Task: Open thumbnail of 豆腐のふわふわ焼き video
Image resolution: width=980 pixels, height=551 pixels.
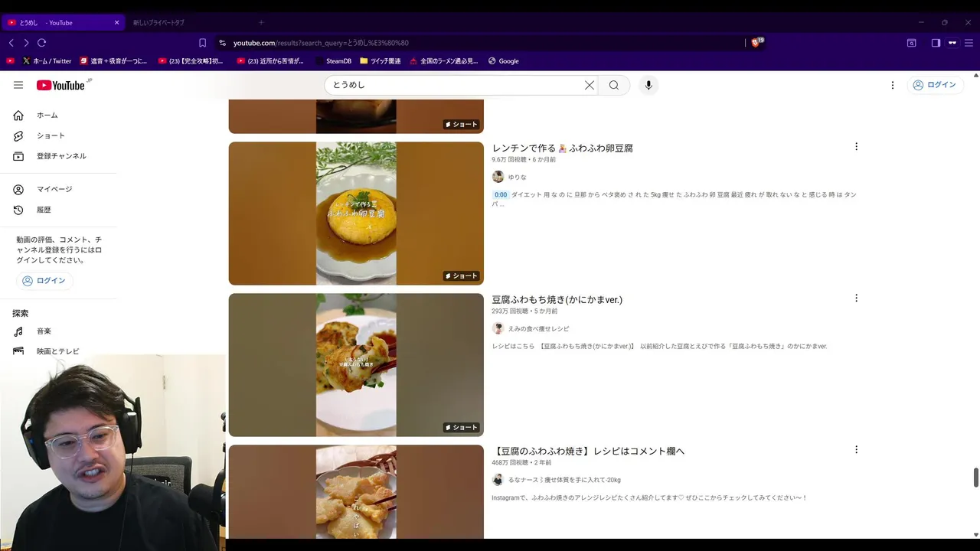Action: 356,491
